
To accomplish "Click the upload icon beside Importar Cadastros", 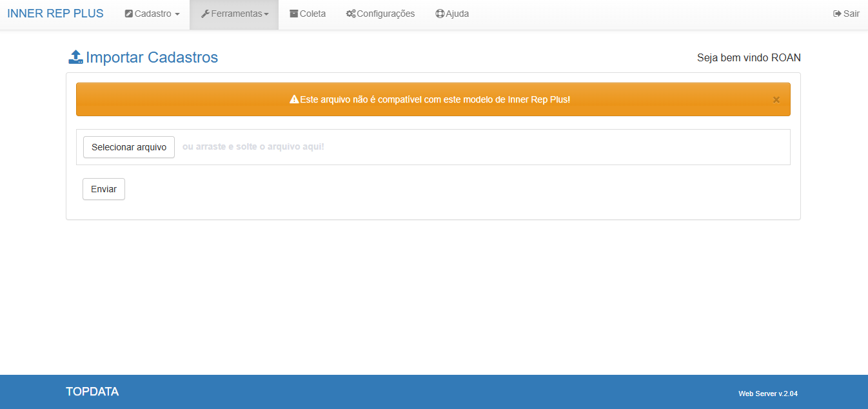I will click(x=75, y=57).
